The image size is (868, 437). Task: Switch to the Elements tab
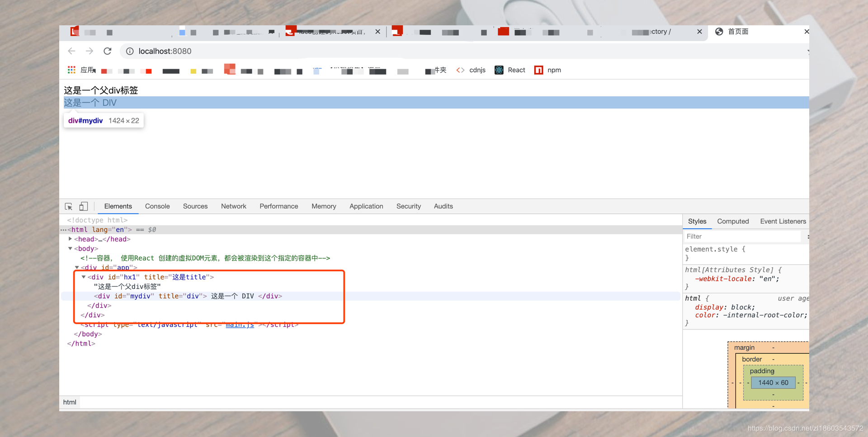(x=118, y=206)
